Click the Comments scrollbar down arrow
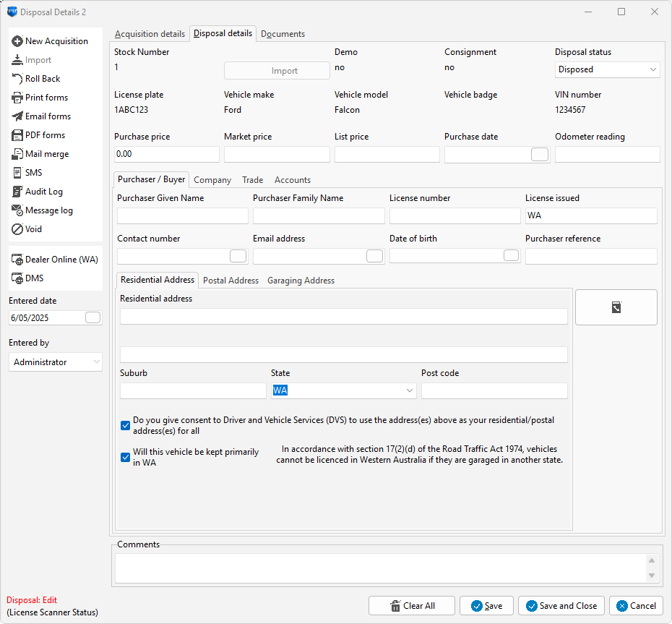 [x=652, y=576]
